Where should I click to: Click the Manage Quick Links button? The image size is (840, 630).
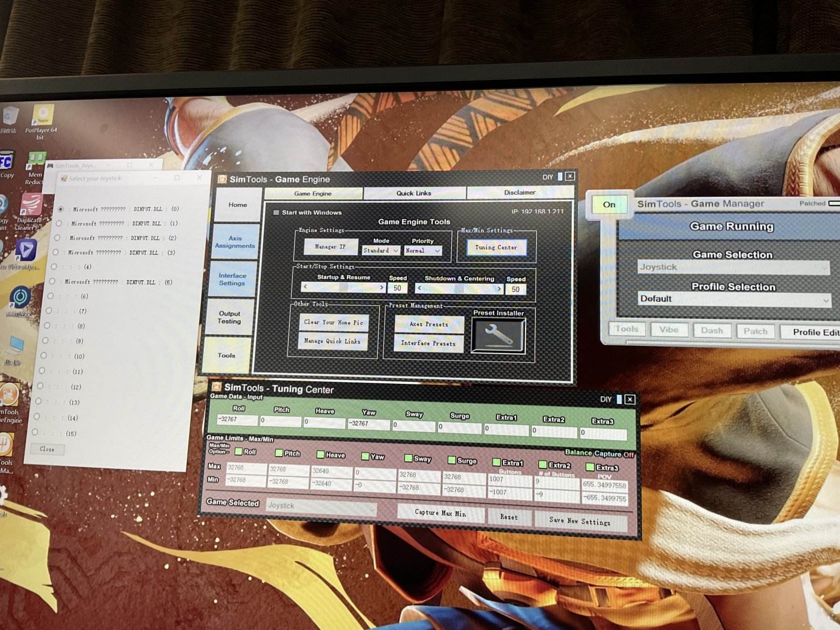coord(332,341)
